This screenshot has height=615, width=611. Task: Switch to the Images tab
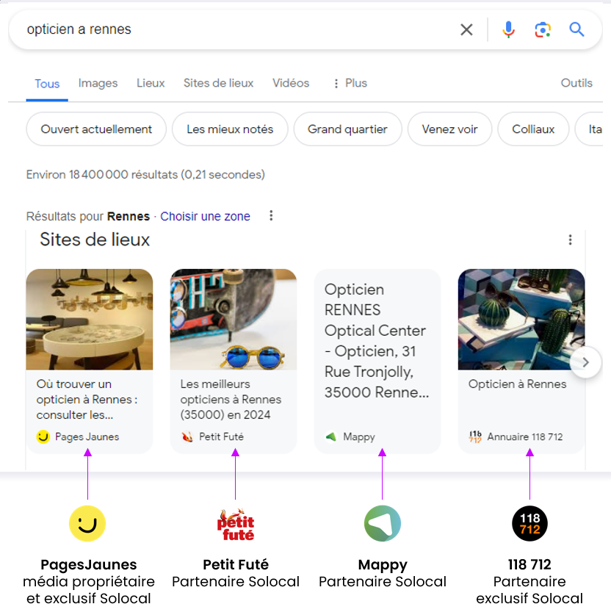coord(98,83)
